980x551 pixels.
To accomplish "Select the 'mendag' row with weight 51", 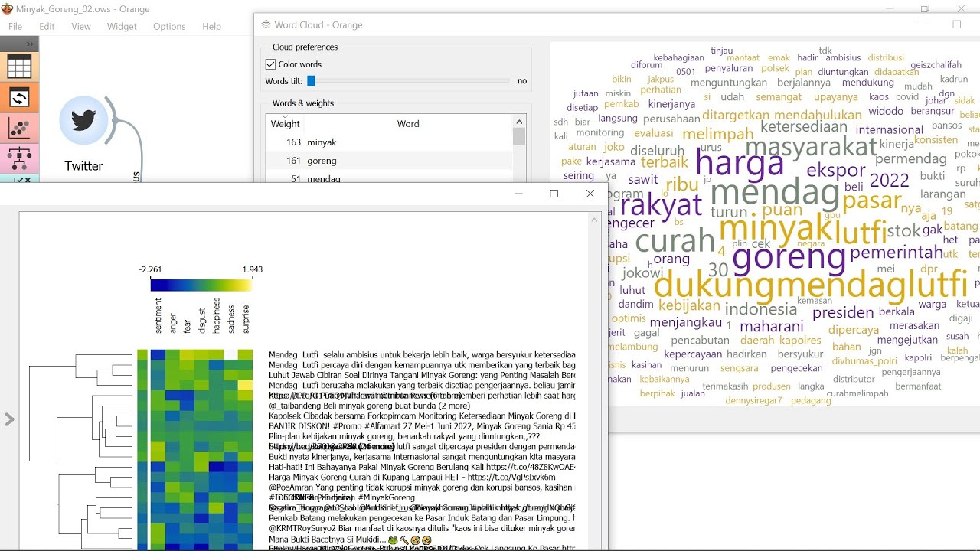I will (390, 178).
